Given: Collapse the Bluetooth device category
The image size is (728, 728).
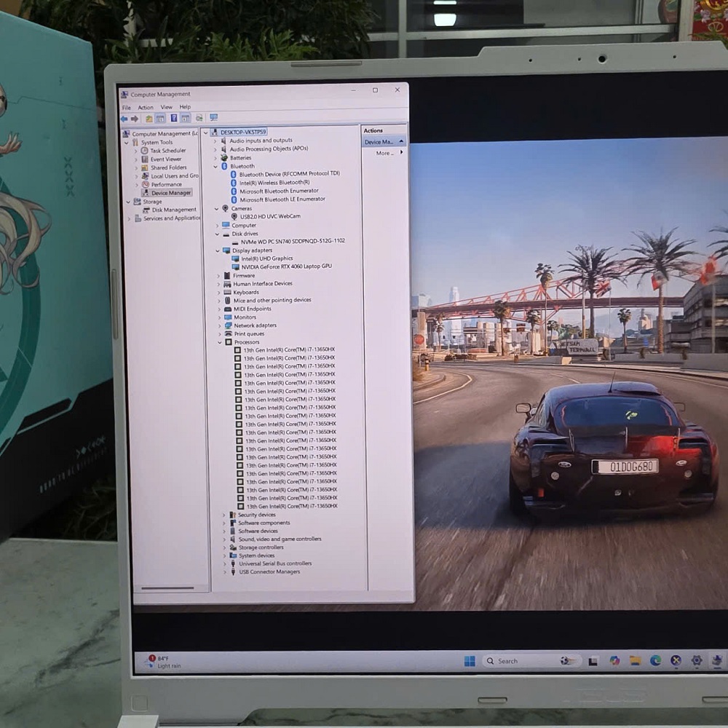Looking at the screenshot, I should [x=215, y=166].
